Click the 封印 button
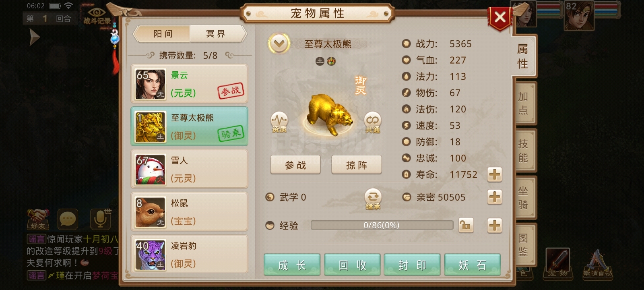This screenshot has height=290, width=644. [x=412, y=265]
